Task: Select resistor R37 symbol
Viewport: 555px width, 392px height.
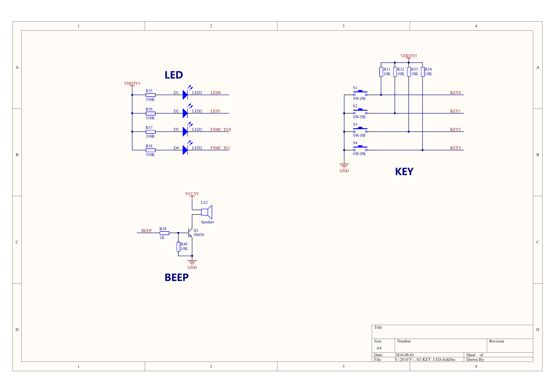Action: (x=150, y=132)
